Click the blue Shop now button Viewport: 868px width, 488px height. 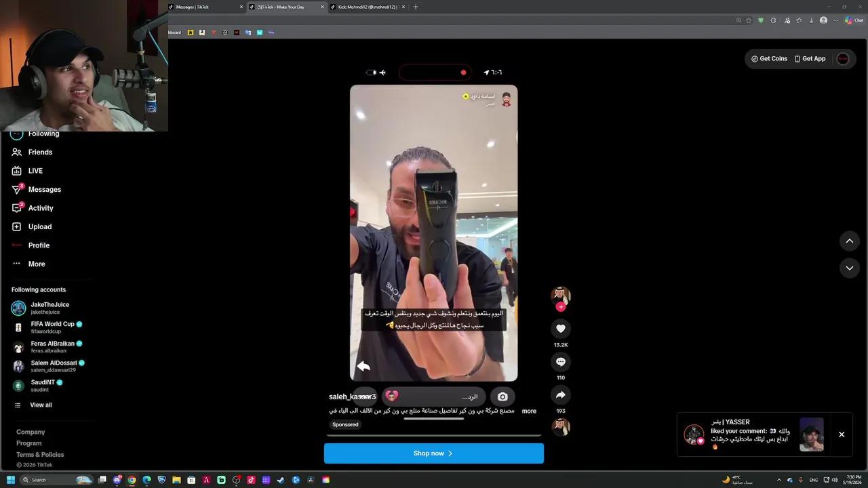coord(434,453)
